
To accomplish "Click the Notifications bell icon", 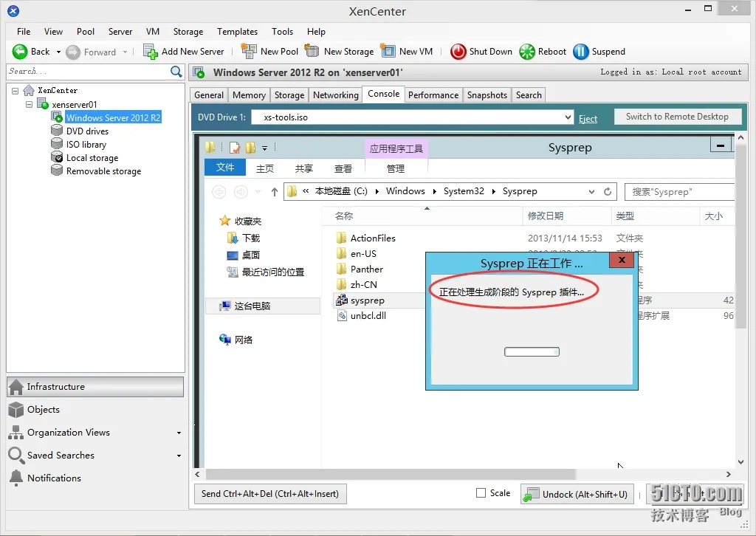I will tap(16, 478).
